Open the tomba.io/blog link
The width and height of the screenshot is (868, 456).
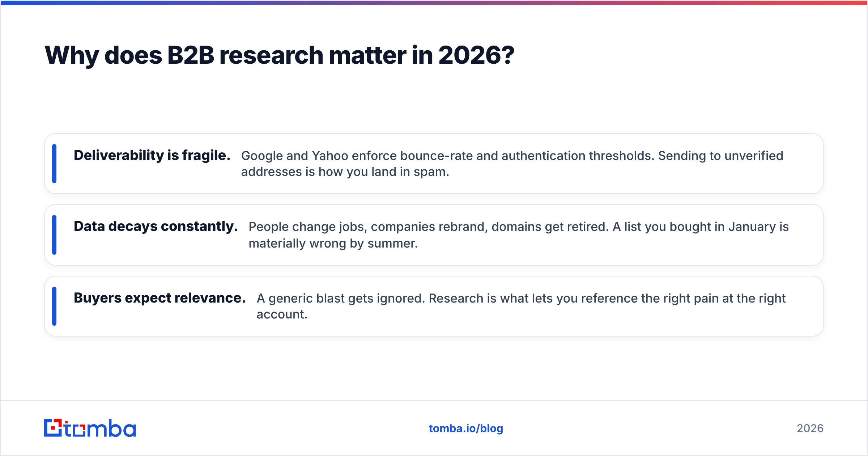[x=466, y=428]
